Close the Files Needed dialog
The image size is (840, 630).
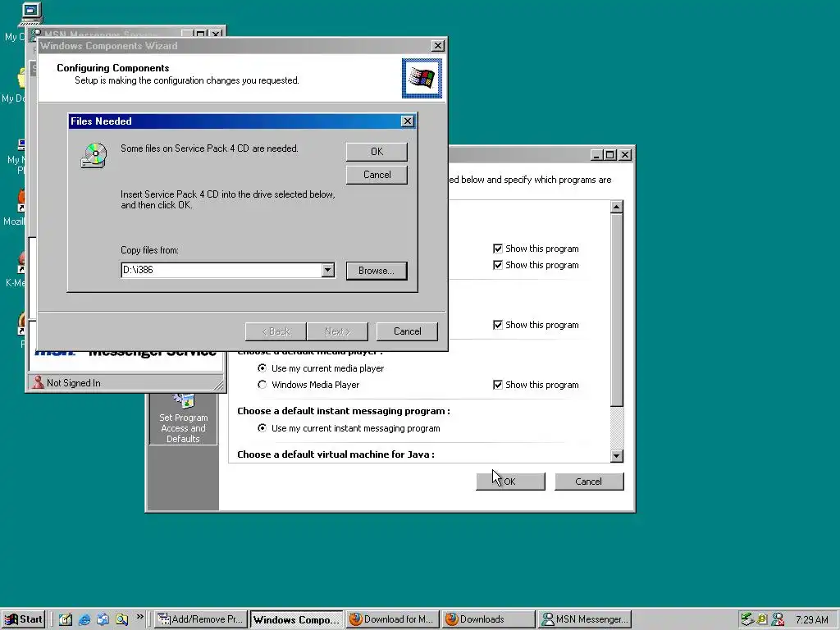click(407, 121)
